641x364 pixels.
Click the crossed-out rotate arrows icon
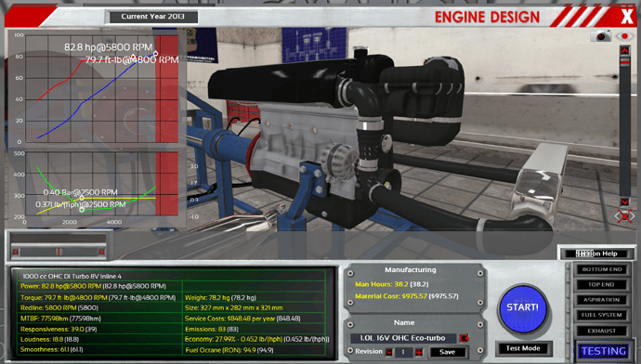pyautogui.click(x=625, y=216)
